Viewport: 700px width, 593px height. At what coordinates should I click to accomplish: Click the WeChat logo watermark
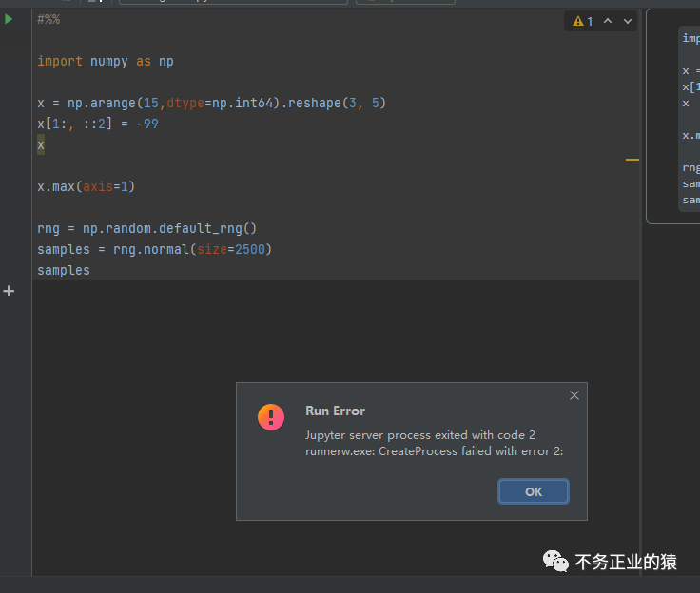point(555,562)
